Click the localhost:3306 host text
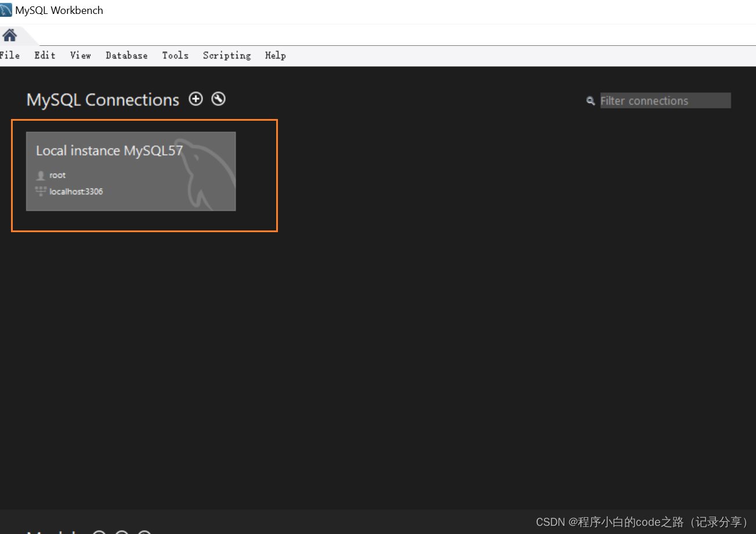756x534 pixels. point(76,192)
